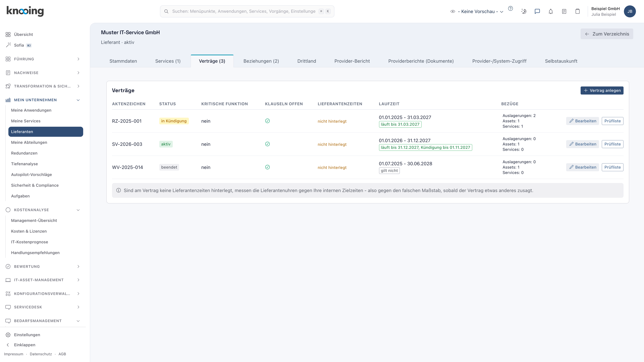Click Zum Verzeichnis back button
This screenshot has width=644, height=362.
coord(607,34)
